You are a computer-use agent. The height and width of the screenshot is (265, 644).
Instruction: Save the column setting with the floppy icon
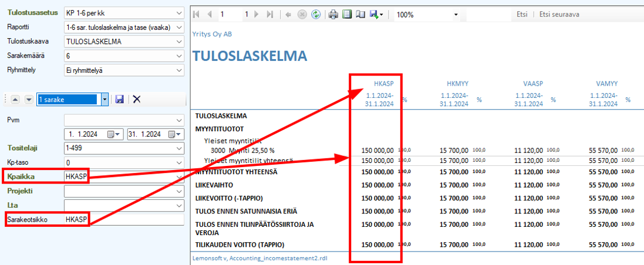click(x=120, y=99)
